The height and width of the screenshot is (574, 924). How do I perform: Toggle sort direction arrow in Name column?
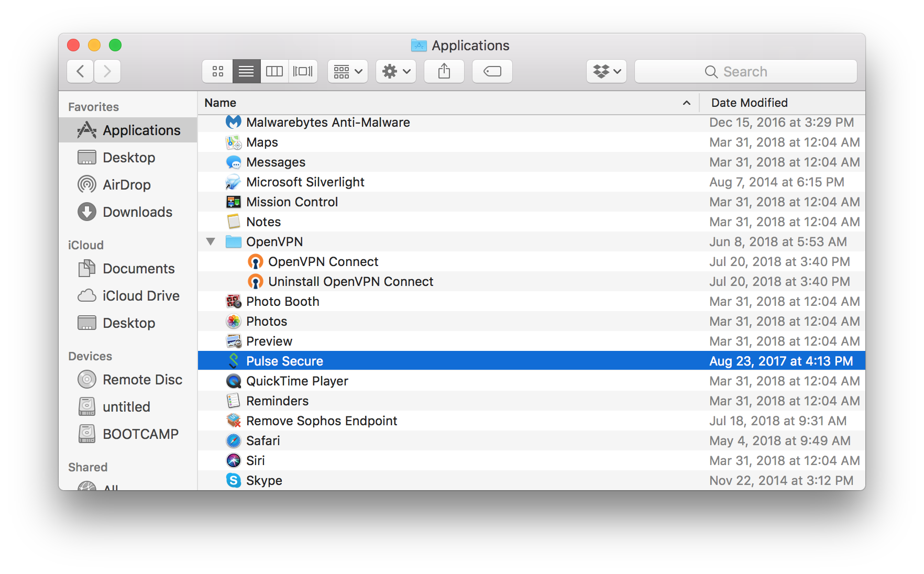686,103
